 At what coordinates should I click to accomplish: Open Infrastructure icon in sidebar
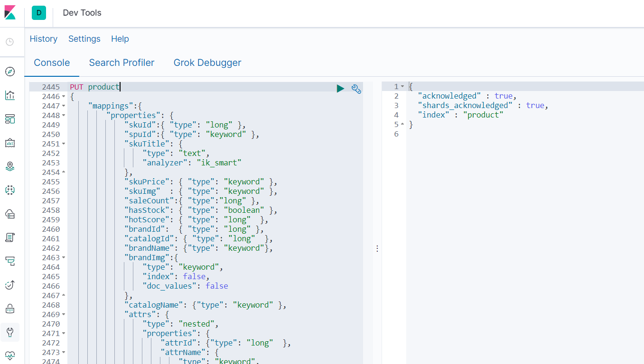(x=10, y=214)
